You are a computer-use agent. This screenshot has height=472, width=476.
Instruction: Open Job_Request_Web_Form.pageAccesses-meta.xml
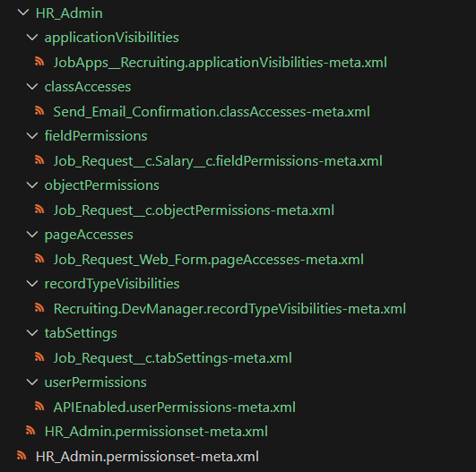pos(209,260)
